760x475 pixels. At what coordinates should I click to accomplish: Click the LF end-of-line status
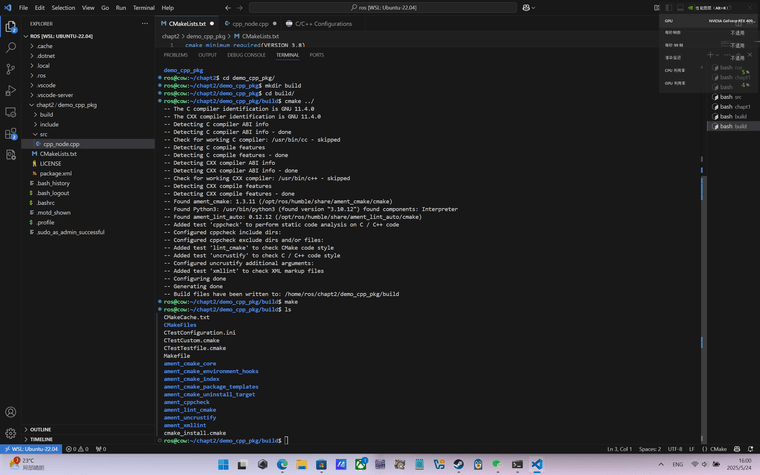coord(692,449)
